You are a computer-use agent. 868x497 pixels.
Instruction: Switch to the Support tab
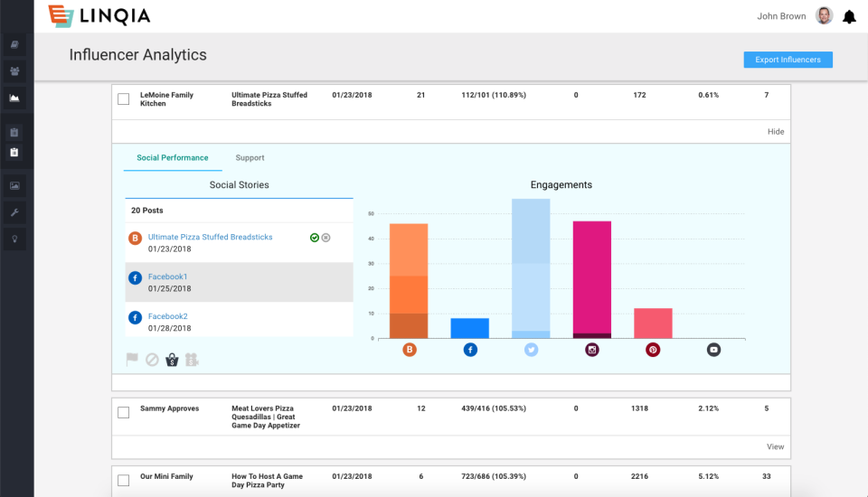point(250,158)
